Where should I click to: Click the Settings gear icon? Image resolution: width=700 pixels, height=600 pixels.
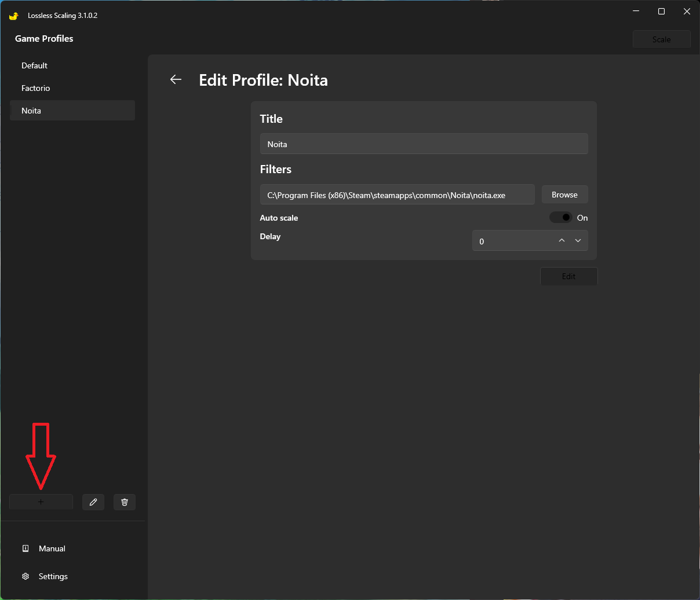coord(25,576)
